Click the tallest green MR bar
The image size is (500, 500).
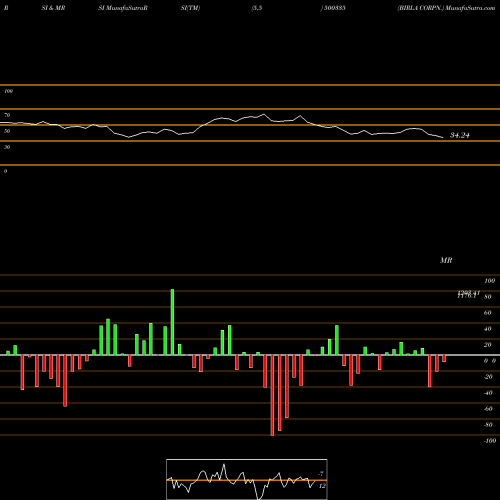(172, 322)
